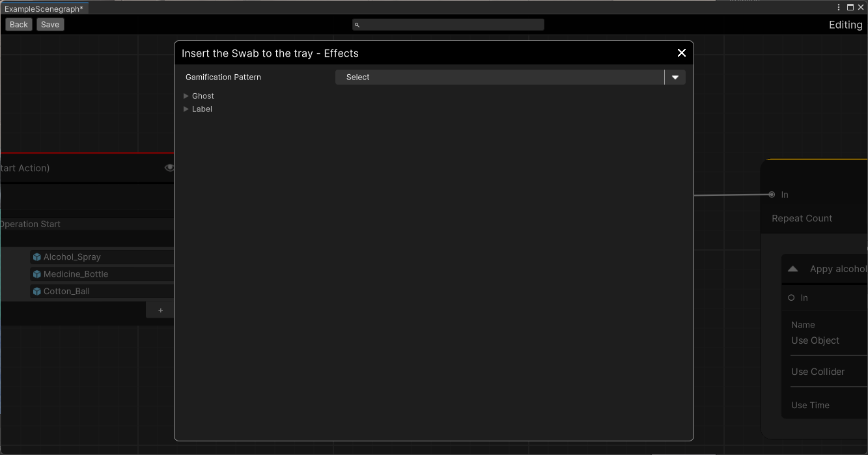This screenshot has height=455, width=868.
Task: Close the Effects dialog with the X
Action: click(681, 53)
